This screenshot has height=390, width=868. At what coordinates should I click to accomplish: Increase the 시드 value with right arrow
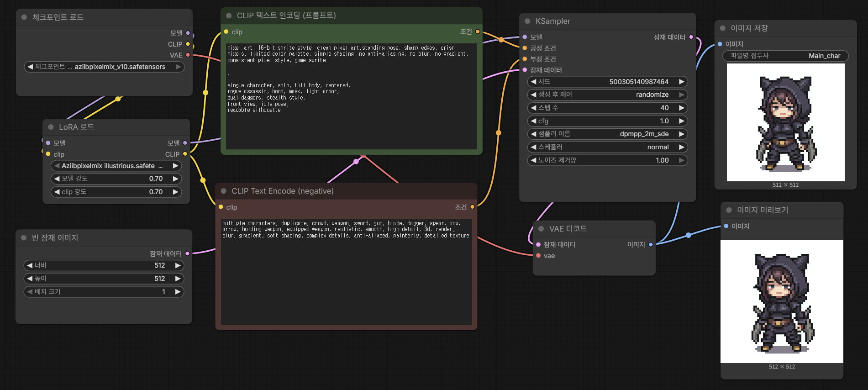point(681,82)
